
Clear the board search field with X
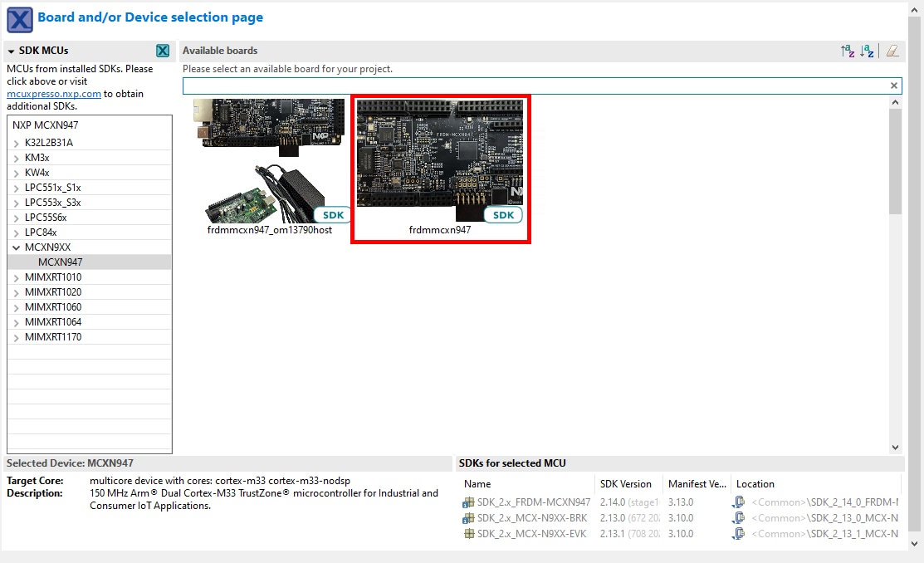(x=894, y=86)
